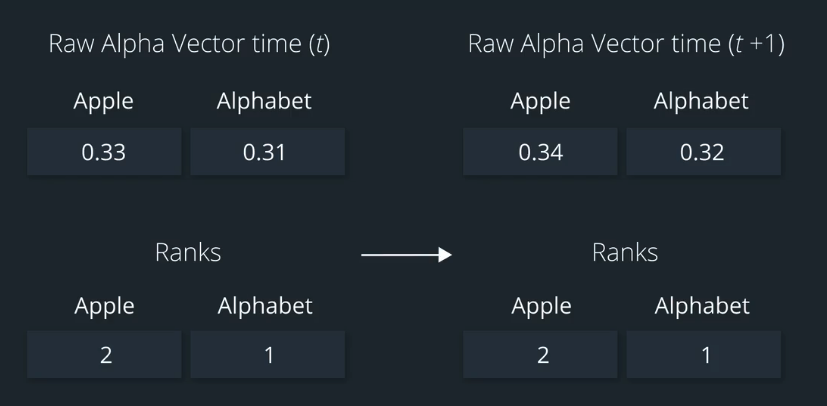Click Apple's rank 2 box at time t+1
The height and width of the screenshot is (406, 827).
point(541,355)
